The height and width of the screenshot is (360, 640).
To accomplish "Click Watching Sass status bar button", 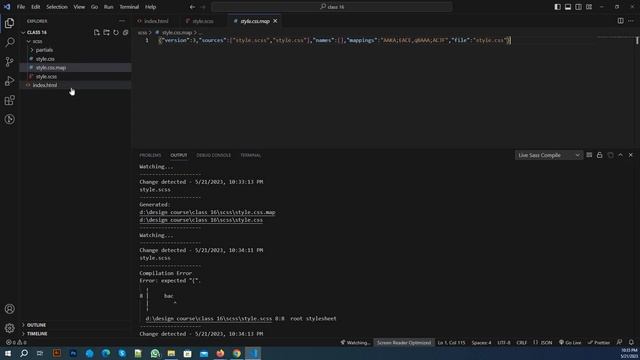I will click(355, 342).
